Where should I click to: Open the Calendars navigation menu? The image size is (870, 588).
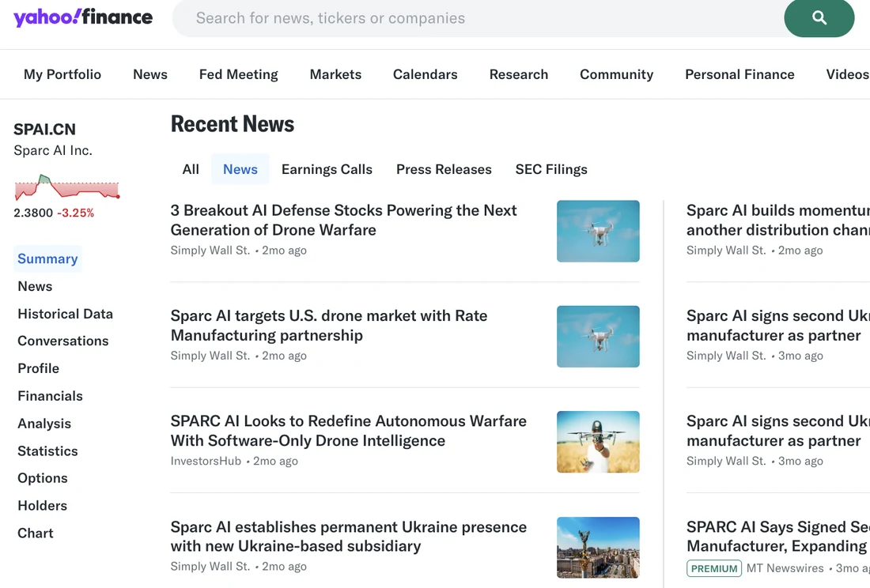pyautogui.click(x=425, y=74)
